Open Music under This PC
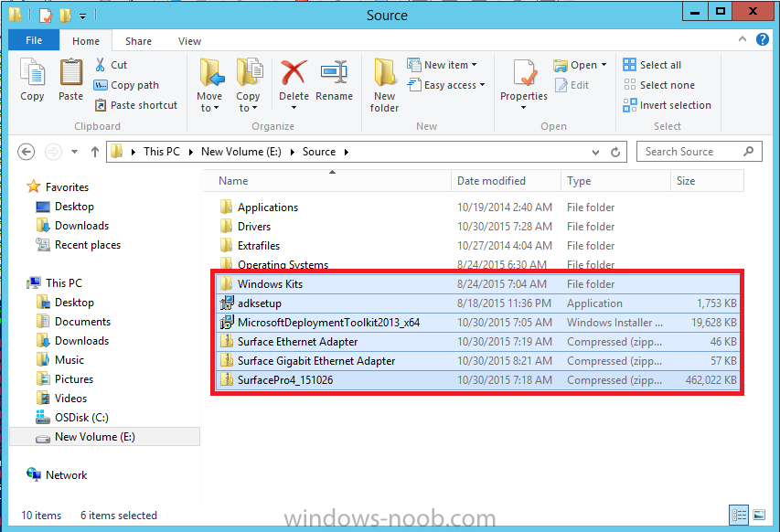 tap(69, 359)
